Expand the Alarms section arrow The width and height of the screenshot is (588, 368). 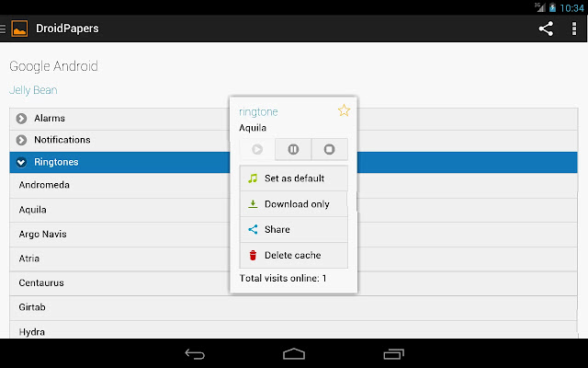(21, 119)
